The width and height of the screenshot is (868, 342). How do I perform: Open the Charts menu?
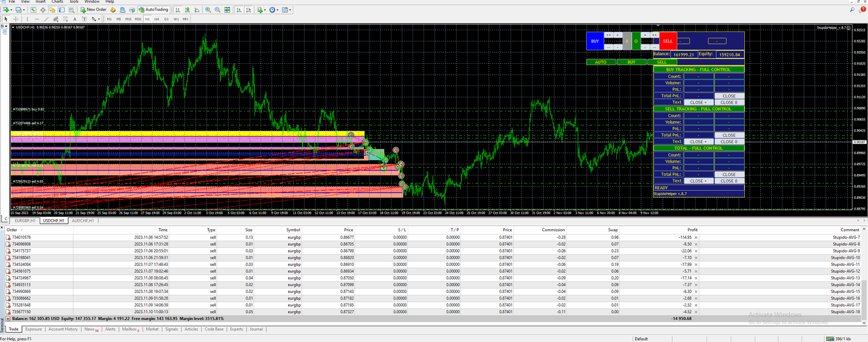57,1
